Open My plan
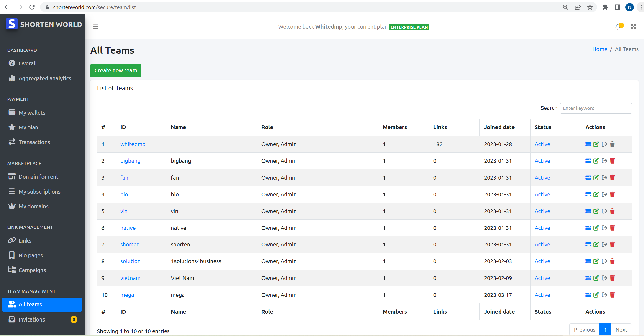The image size is (644, 336). (x=42, y=127)
